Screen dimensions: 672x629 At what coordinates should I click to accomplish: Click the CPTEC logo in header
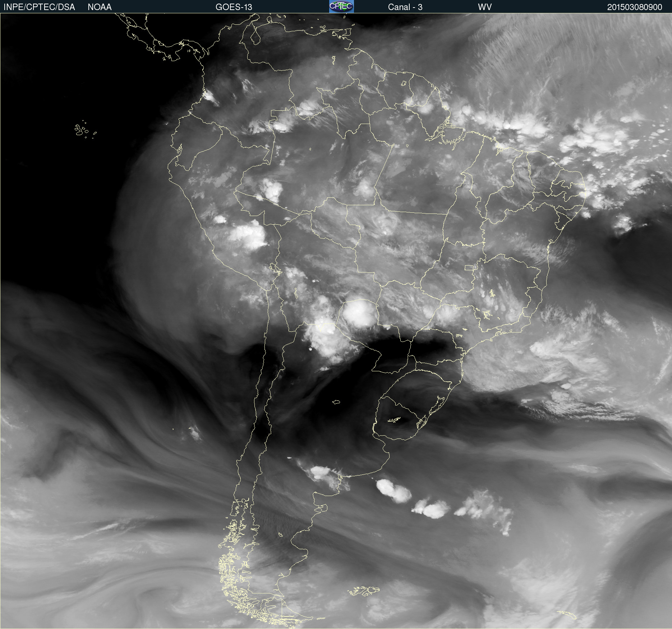pyautogui.click(x=341, y=6)
